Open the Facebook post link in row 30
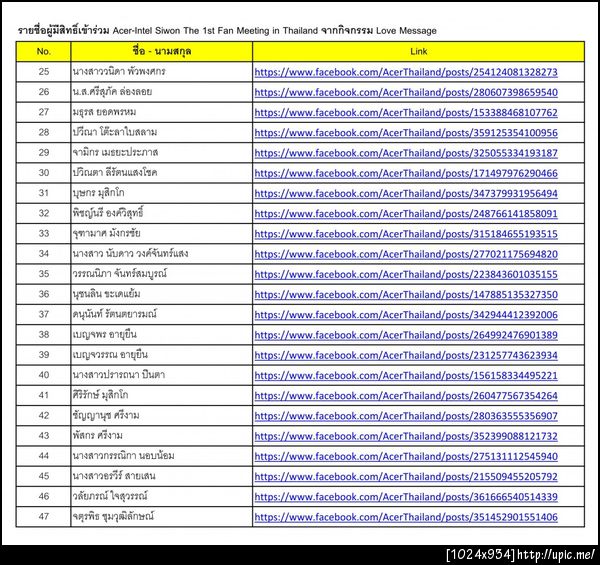The width and height of the screenshot is (600, 565). click(406, 173)
